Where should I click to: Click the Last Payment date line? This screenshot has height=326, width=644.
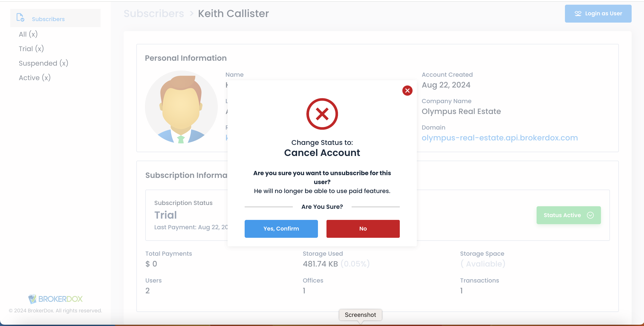(x=191, y=227)
